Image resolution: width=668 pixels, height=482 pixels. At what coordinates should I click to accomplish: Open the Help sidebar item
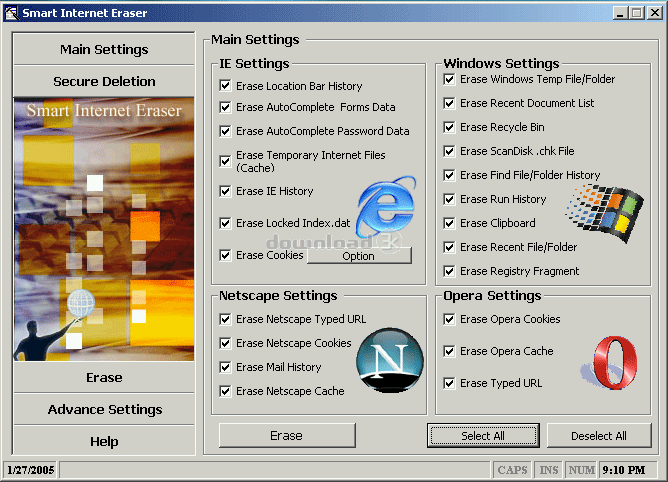[104, 441]
